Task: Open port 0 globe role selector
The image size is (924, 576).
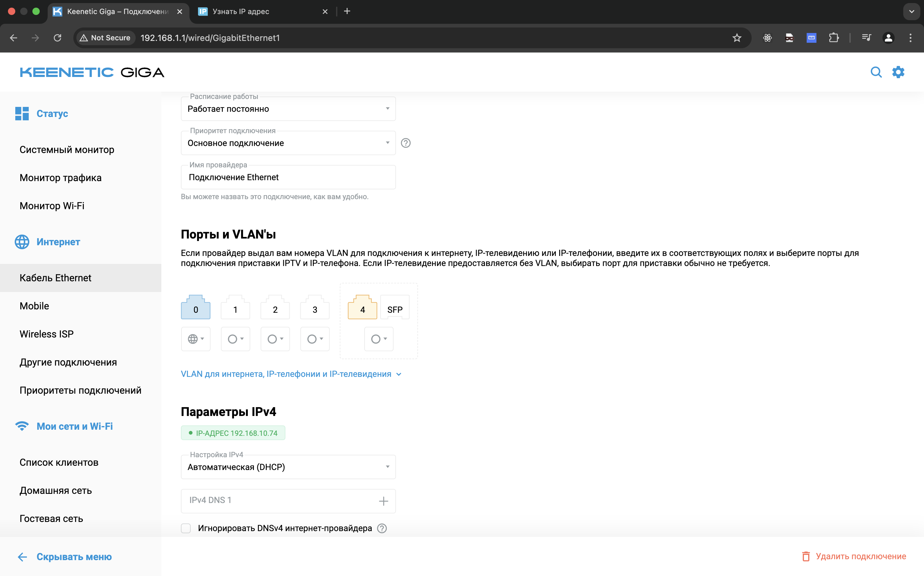Action: (x=196, y=339)
